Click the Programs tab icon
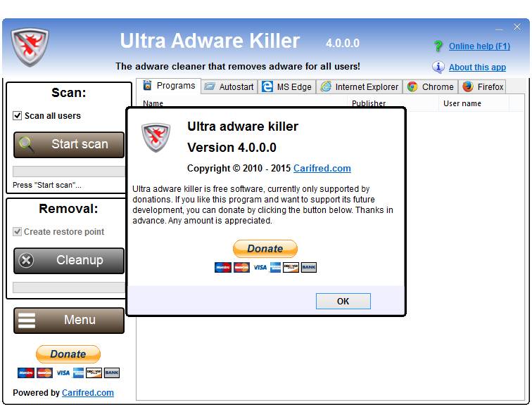This screenshot has width=532, height=407. (147, 85)
